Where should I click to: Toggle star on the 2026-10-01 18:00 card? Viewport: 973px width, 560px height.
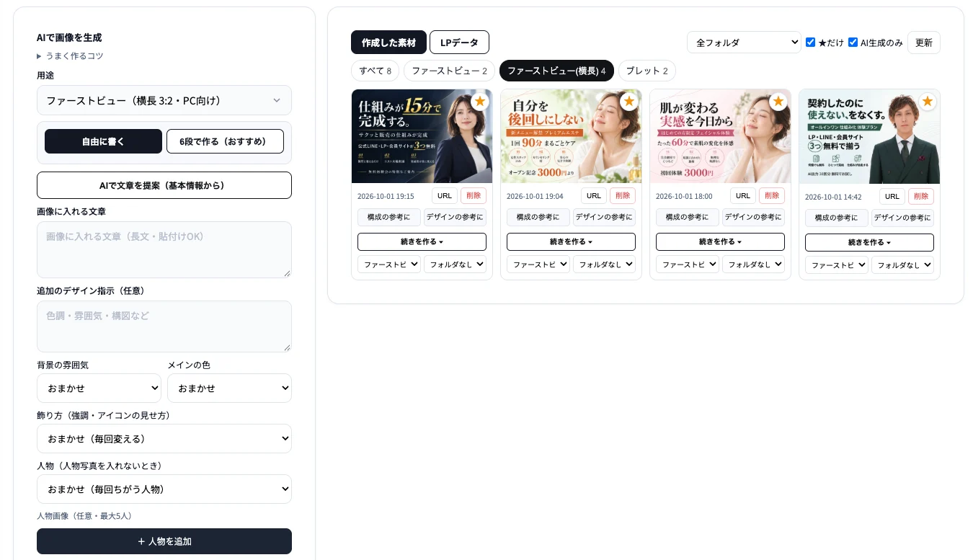pos(778,102)
